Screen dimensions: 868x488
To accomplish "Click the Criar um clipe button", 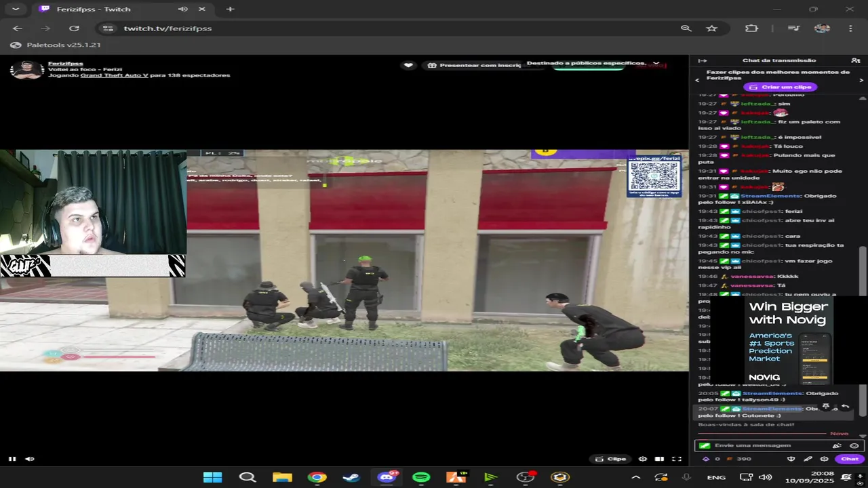I will [780, 87].
